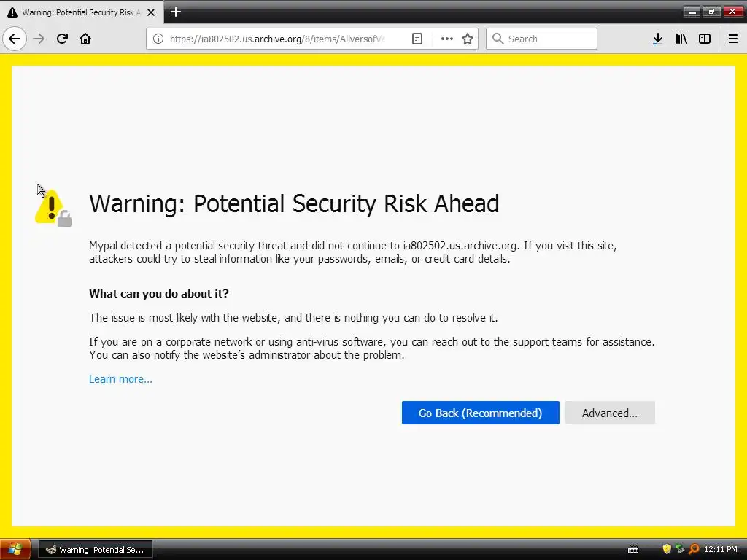Screen dimensions: 747x560
Task: Show sidebars icon
Action: (x=705, y=39)
